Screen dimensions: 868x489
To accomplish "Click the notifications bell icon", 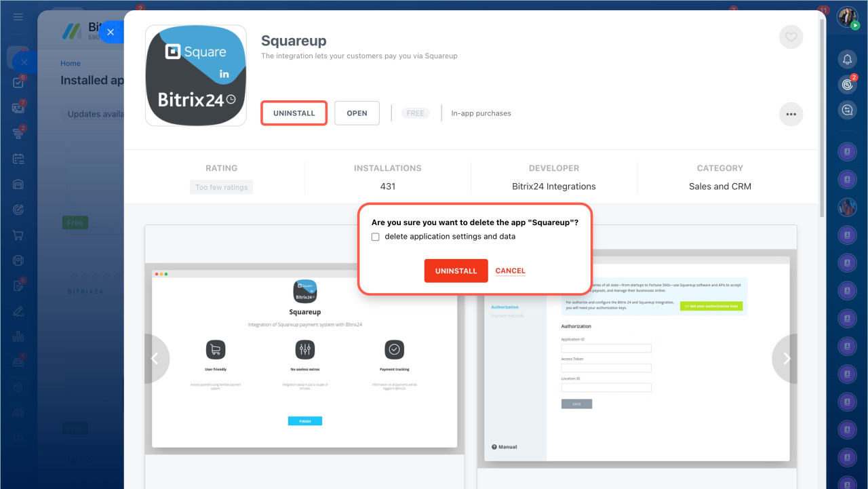I will 847,60.
